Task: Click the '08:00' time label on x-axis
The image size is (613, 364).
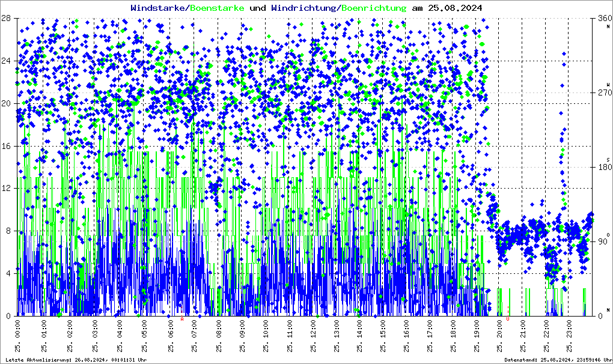Action: pyautogui.click(x=219, y=329)
